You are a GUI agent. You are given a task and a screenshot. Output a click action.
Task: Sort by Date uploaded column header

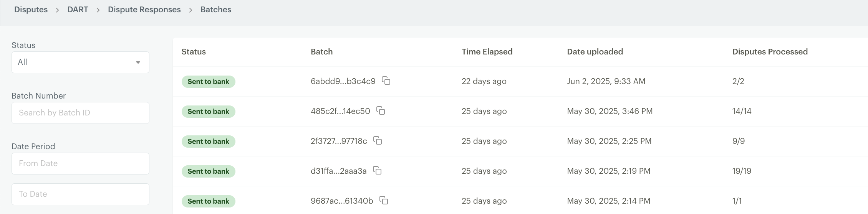(595, 52)
